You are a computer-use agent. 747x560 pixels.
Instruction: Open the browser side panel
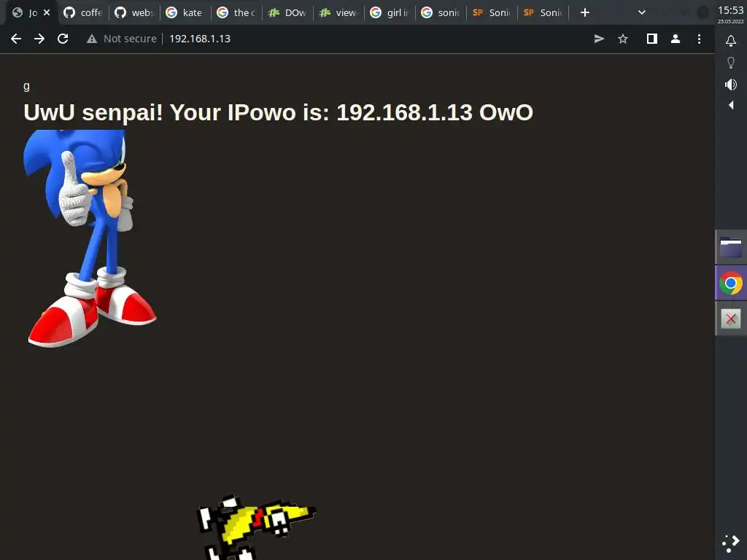(651, 39)
